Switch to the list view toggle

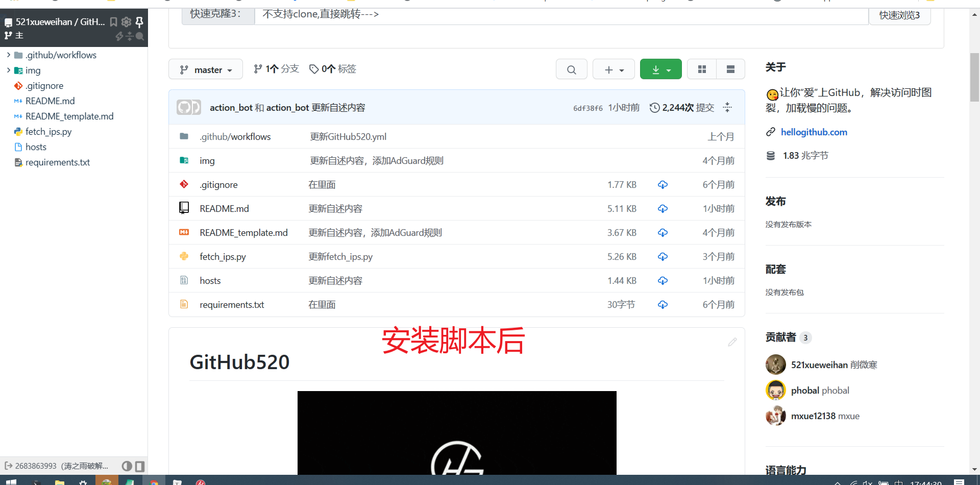pyautogui.click(x=730, y=69)
